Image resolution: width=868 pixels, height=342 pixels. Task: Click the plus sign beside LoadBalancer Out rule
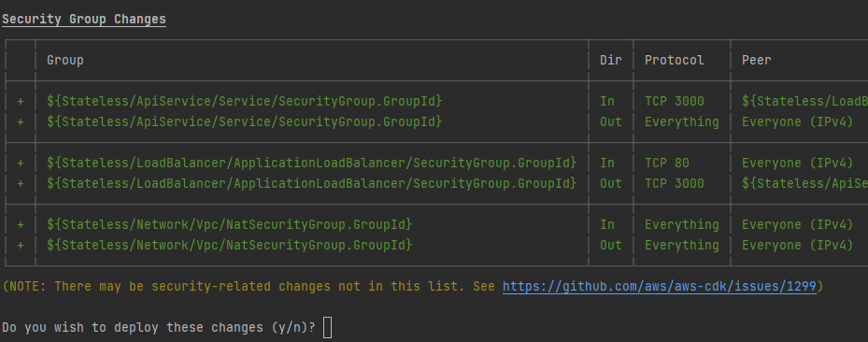point(21,183)
